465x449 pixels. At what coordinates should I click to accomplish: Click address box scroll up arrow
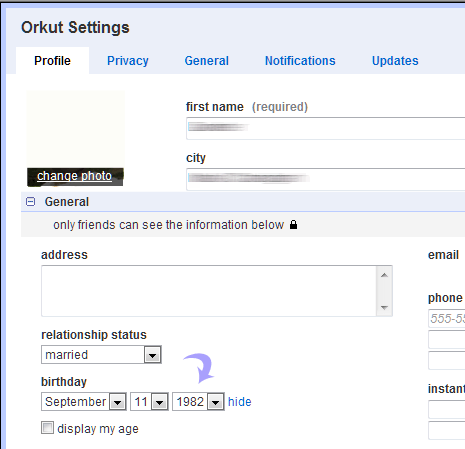click(384, 275)
